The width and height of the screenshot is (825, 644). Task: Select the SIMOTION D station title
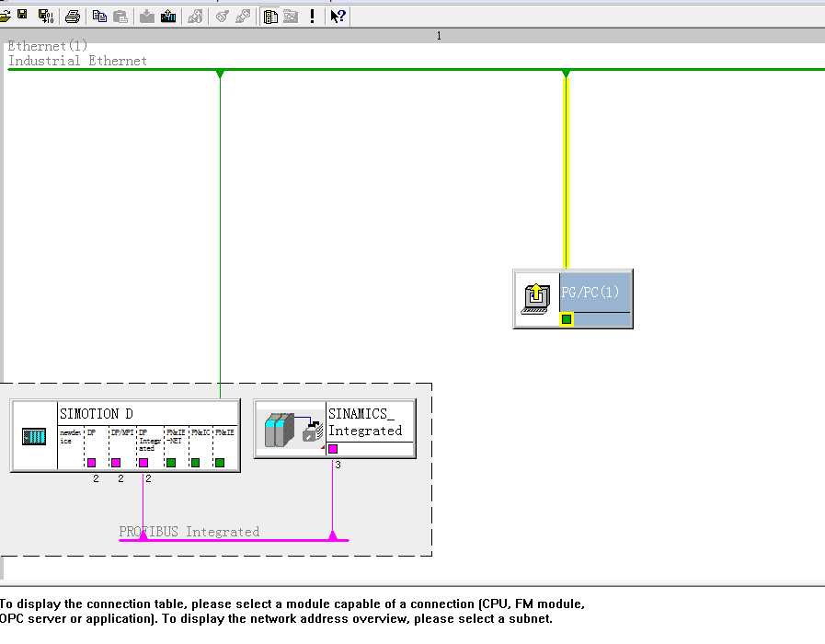click(97, 414)
